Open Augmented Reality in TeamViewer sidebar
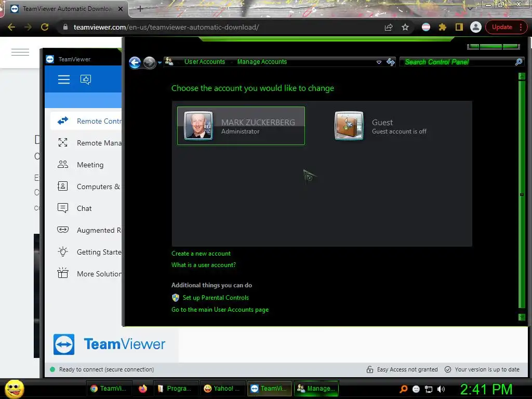The width and height of the screenshot is (532, 399). [87, 230]
